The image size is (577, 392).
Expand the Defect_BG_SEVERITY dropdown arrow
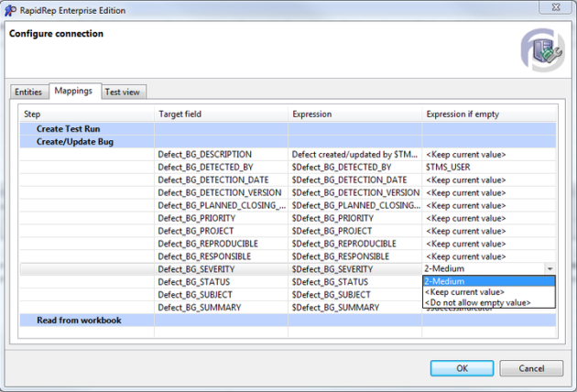coord(550,269)
